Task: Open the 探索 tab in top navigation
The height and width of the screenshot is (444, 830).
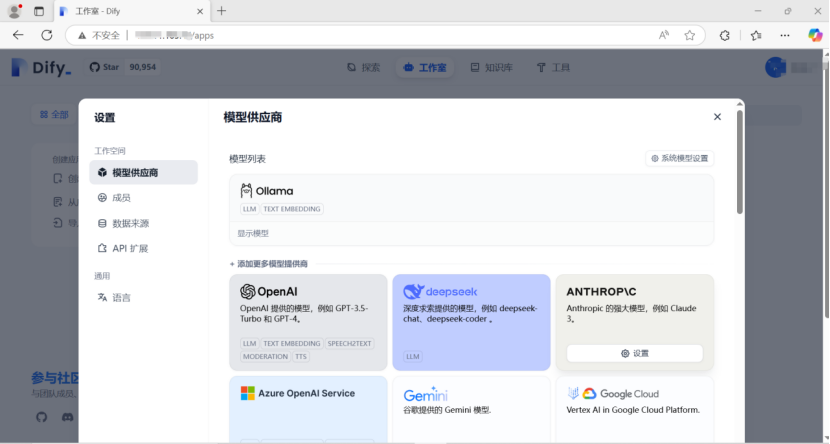Action: [x=364, y=68]
